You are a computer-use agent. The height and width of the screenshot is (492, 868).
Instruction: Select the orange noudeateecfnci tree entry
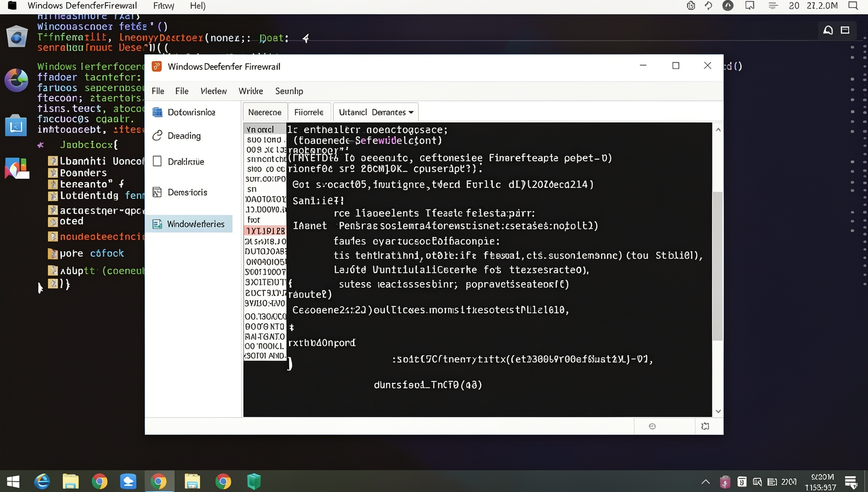96,237
